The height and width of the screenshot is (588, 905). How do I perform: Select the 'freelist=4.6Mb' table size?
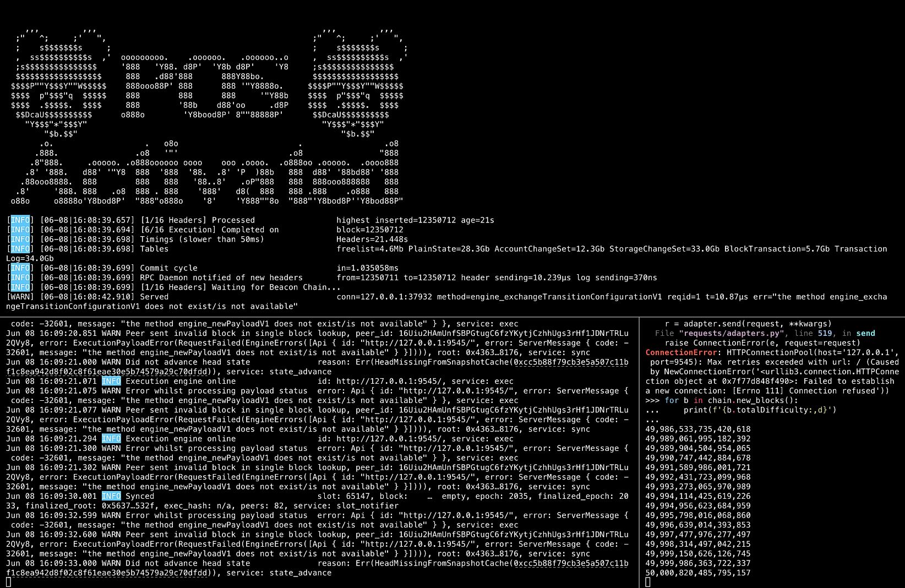pos(370,249)
